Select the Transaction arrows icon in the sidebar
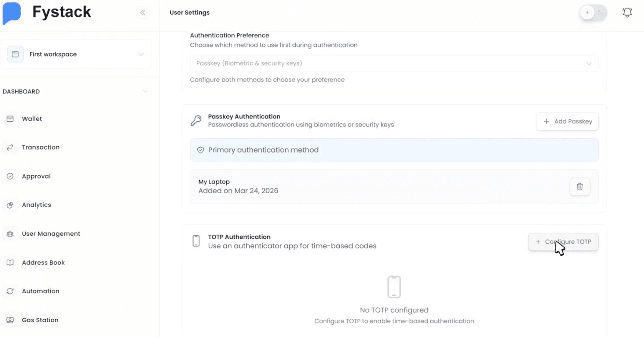The width and height of the screenshot is (644, 337). click(x=10, y=147)
